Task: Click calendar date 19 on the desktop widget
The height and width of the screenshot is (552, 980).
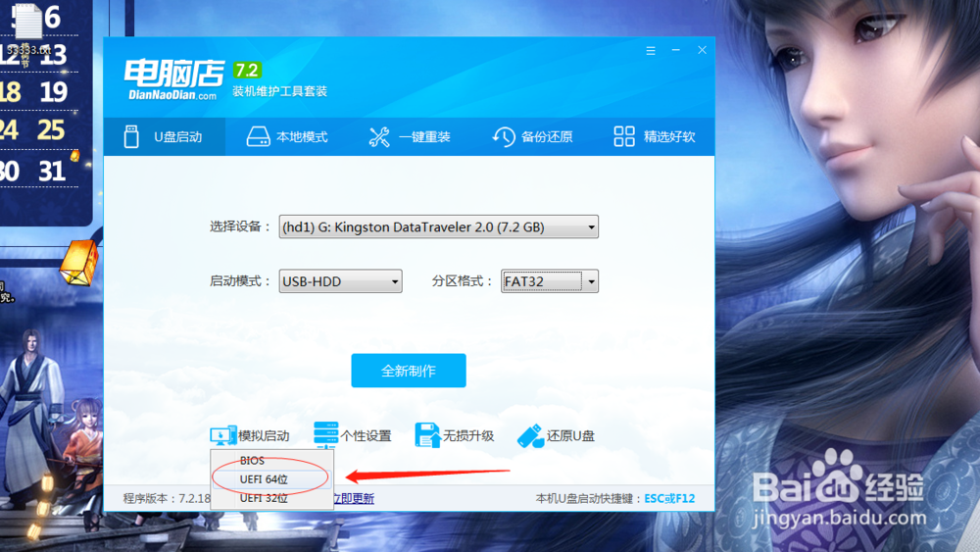Action: pos(53,92)
